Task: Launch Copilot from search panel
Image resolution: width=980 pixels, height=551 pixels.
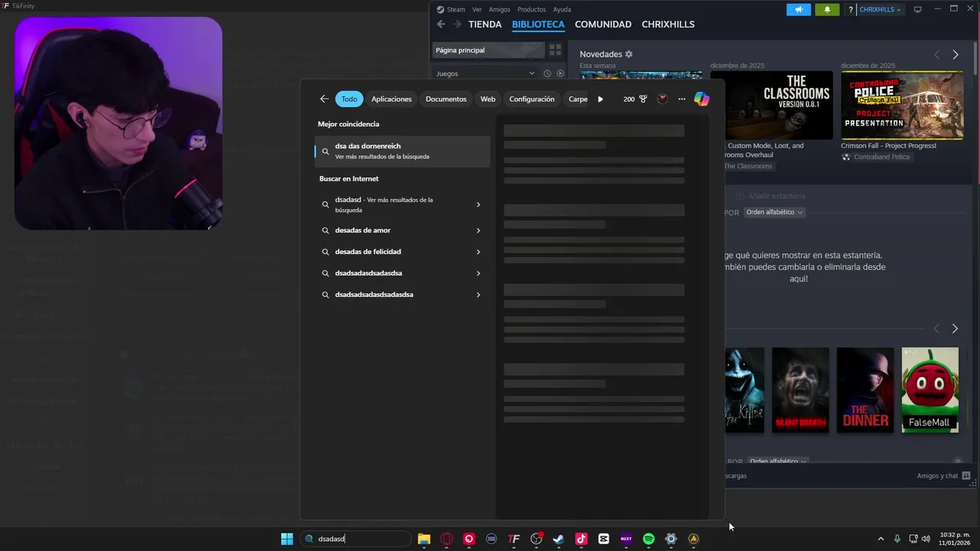Action: 701,99
